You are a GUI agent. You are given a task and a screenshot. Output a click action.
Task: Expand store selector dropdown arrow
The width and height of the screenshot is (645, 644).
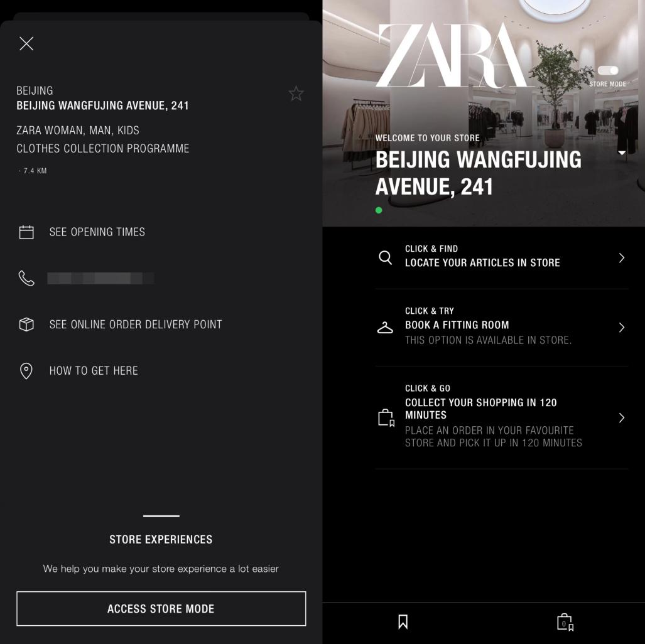622,153
